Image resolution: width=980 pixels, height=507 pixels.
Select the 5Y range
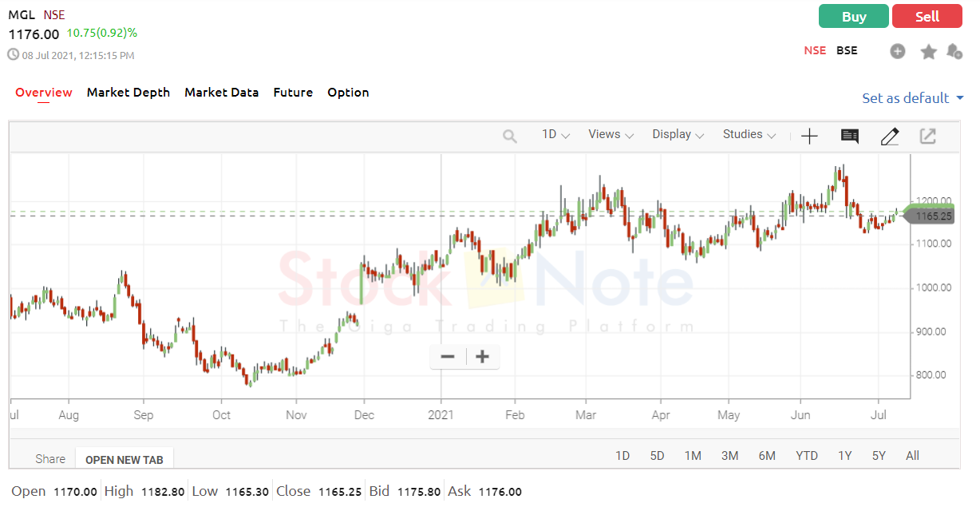(x=879, y=456)
